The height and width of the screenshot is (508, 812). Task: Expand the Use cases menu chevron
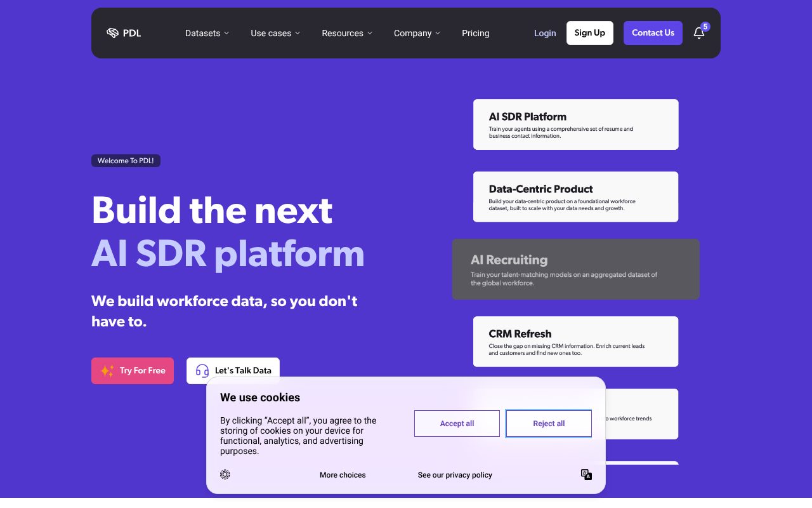pos(298,33)
